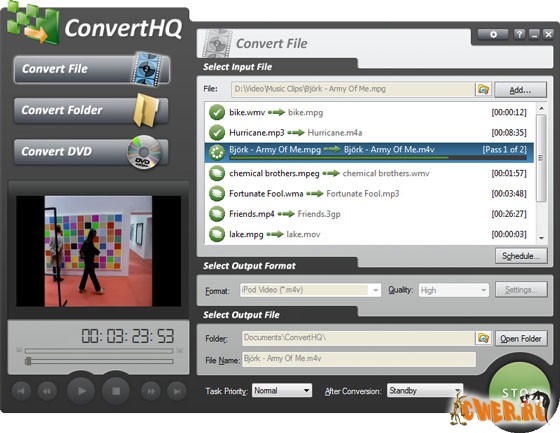The image size is (560, 433).
Task: Switch to Convert DVD mode
Action: tap(91, 151)
